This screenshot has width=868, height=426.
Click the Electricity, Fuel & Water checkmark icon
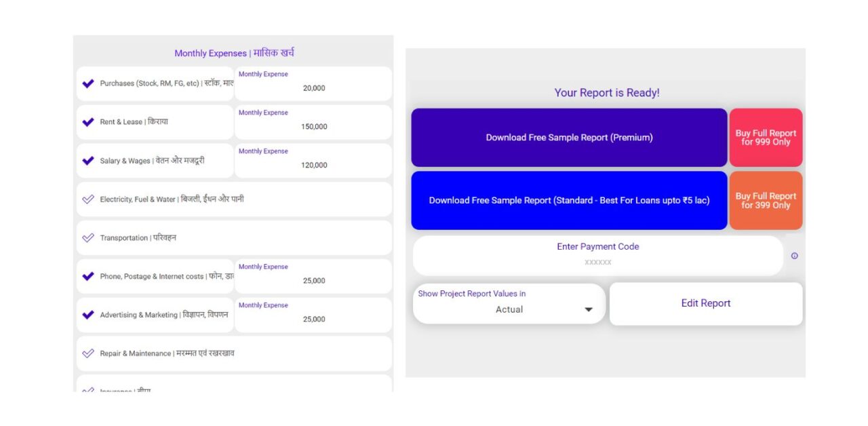tap(87, 199)
